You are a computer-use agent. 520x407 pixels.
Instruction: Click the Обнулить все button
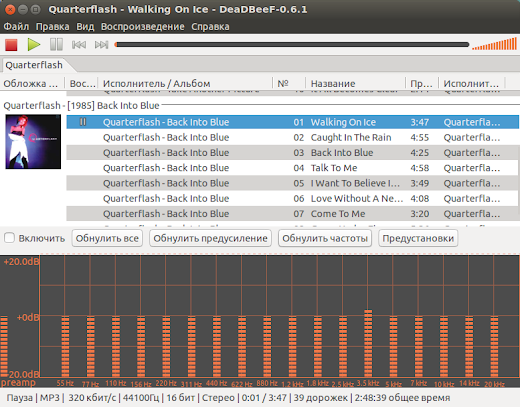pos(107,238)
